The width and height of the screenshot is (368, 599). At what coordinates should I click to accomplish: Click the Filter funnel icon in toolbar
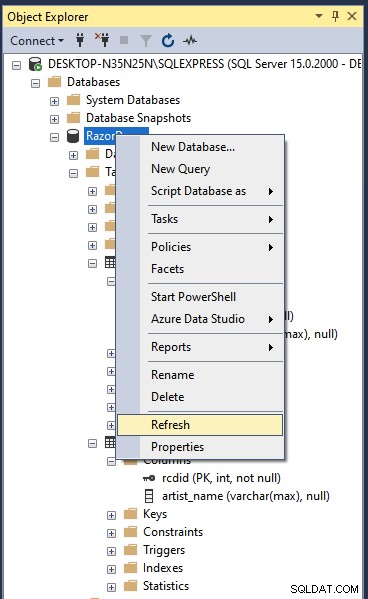[146, 40]
